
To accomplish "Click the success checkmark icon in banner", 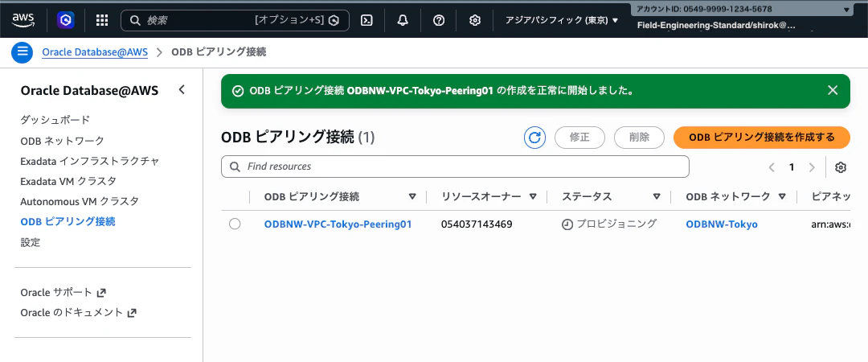I will click(x=238, y=91).
